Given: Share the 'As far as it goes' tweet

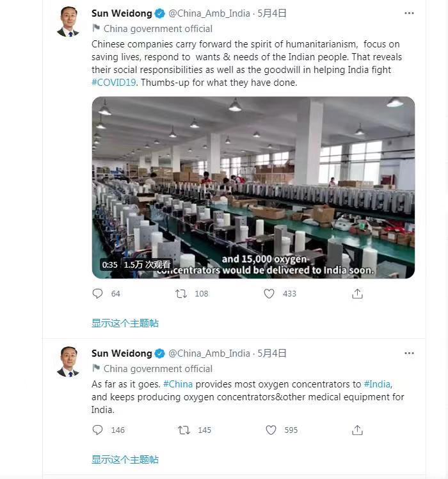Looking at the screenshot, I should point(357,430).
